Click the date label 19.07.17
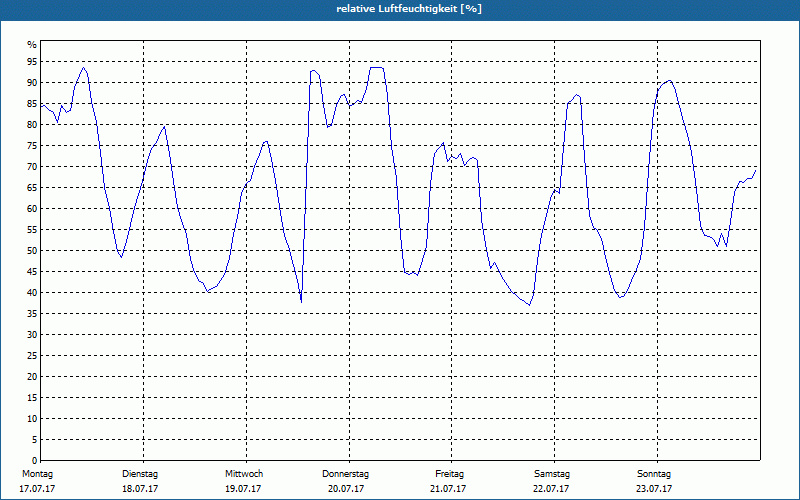This screenshot has height=500, width=800. coord(243,489)
